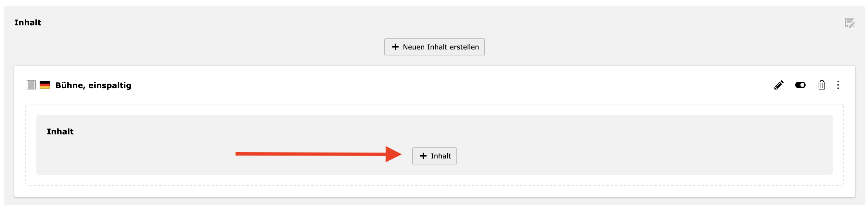Viewport: 868px width, 205px height.
Task: Click the red arrow annotation
Action: tap(318, 154)
